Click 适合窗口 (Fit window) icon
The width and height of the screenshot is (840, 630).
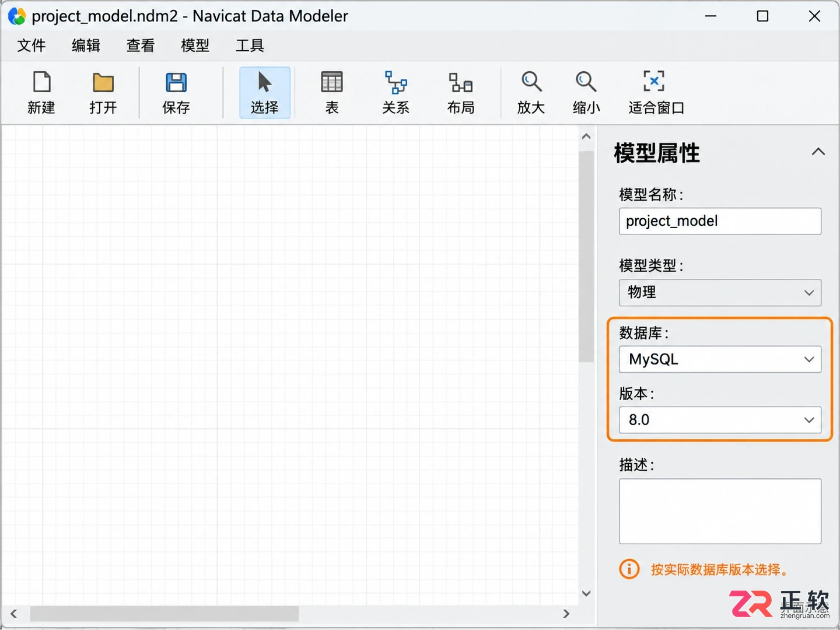pyautogui.click(x=654, y=81)
